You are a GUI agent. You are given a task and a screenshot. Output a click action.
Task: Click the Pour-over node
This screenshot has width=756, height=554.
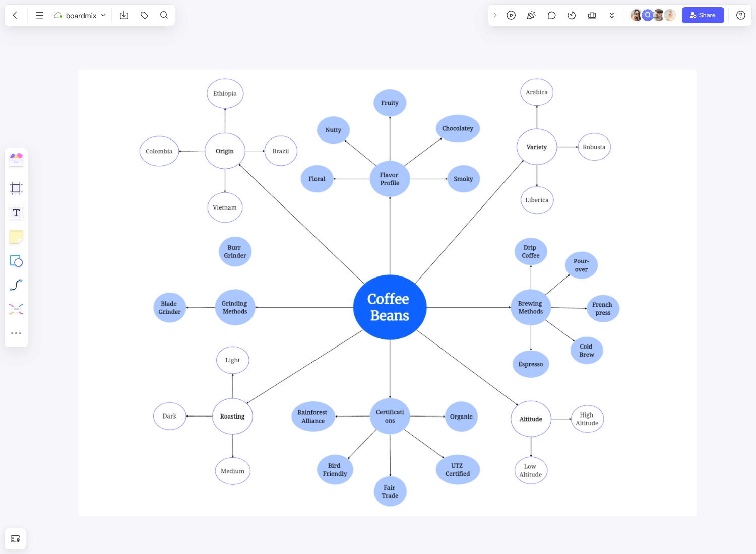tap(581, 265)
